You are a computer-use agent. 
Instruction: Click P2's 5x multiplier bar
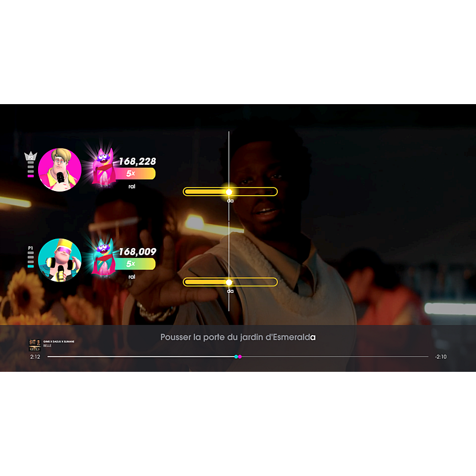tap(135, 173)
